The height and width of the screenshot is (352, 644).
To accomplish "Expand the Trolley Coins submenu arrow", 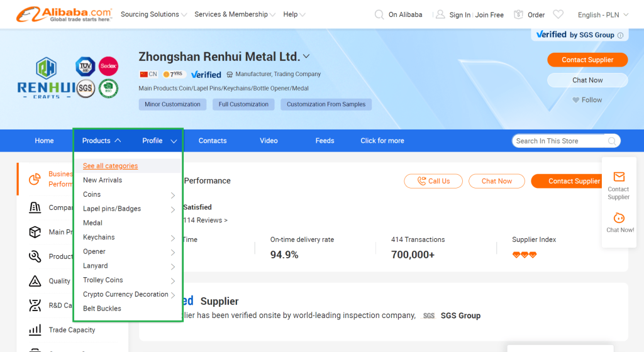I will (x=173, y=280).
